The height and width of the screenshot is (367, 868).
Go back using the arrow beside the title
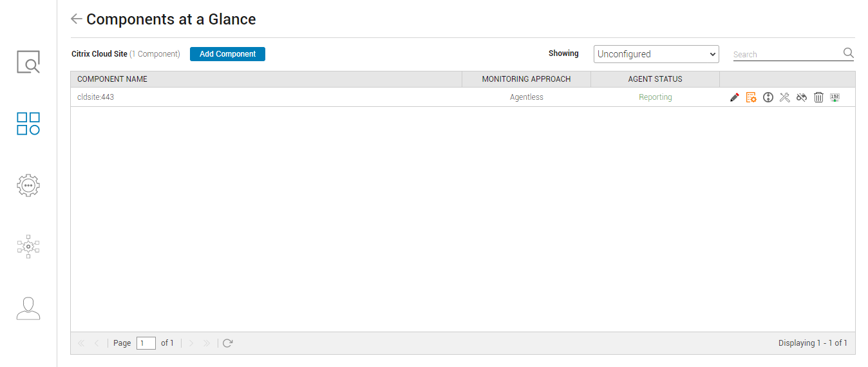(x=76, y=19)
